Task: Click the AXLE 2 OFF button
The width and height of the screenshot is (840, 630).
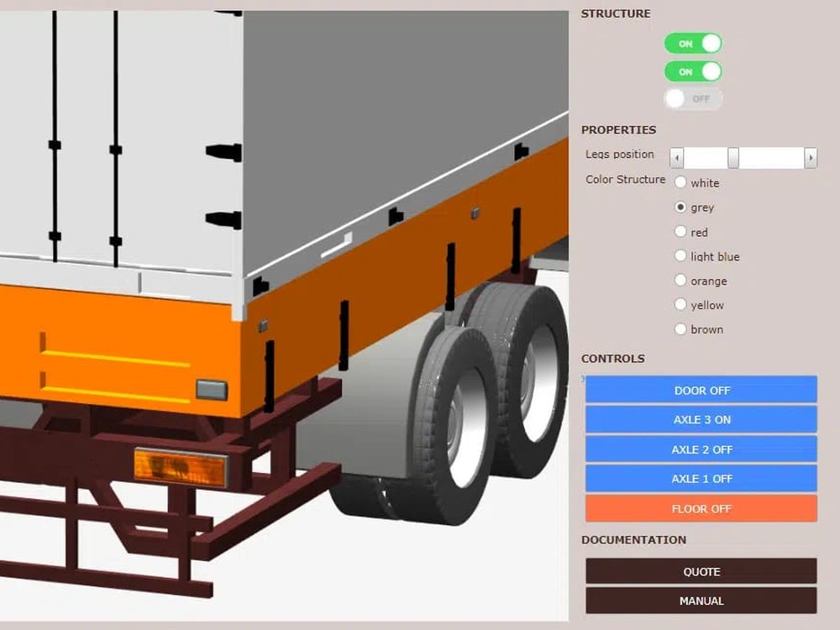Action: [701, 449]
